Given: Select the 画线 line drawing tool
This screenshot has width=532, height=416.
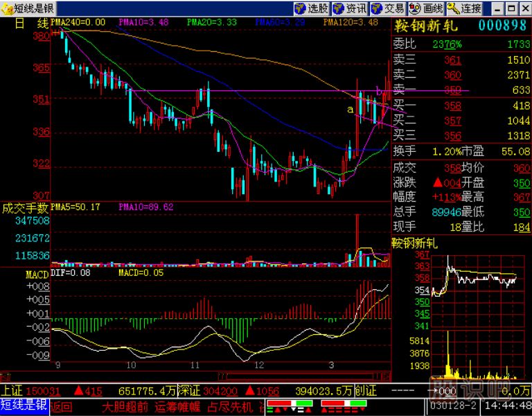Looking at the screenshot, I should [425, 8].
